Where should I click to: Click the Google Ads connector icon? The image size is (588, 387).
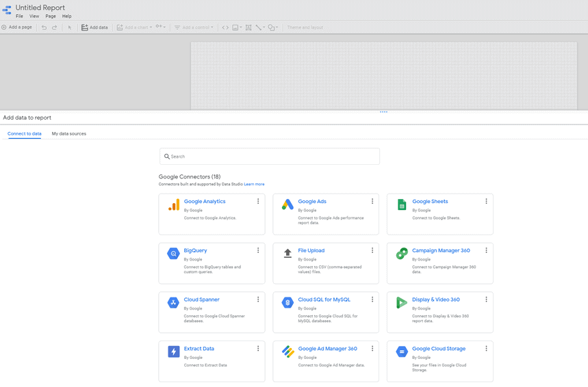287,204
